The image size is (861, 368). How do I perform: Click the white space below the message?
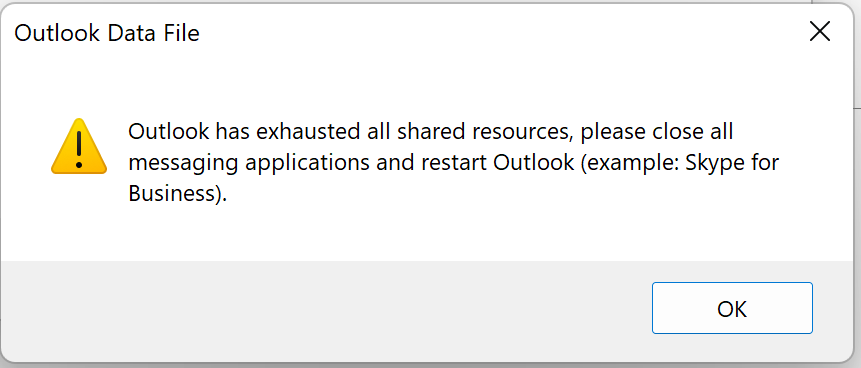pos(428,233)
